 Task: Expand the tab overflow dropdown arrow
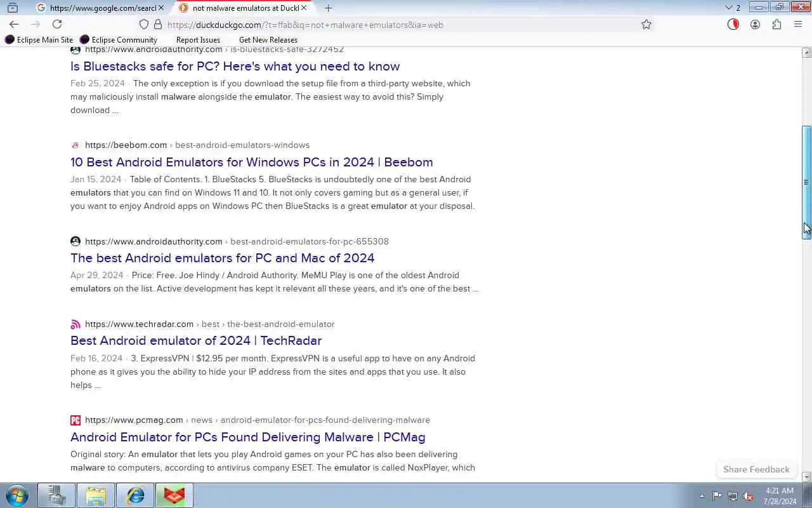pyautogui.click(x=729, y=8)
